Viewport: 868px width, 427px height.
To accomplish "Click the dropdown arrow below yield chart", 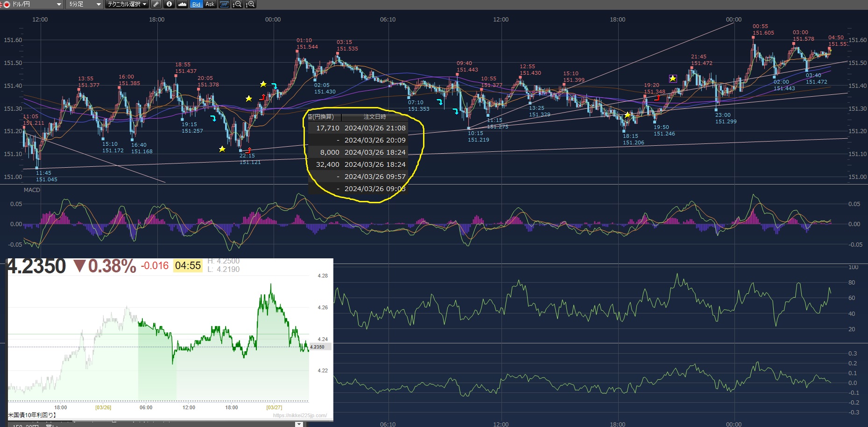I will click(x=299, y=424).
